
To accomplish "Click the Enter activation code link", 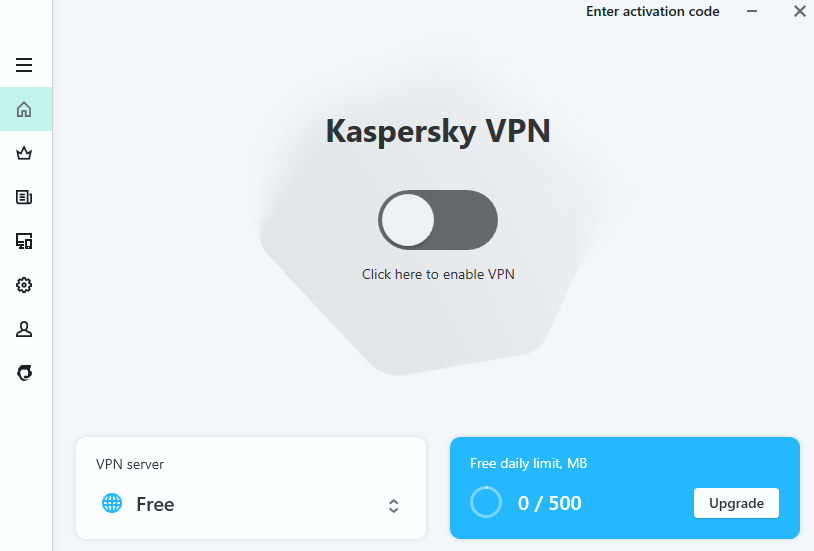I will click(x=652, y=12).
